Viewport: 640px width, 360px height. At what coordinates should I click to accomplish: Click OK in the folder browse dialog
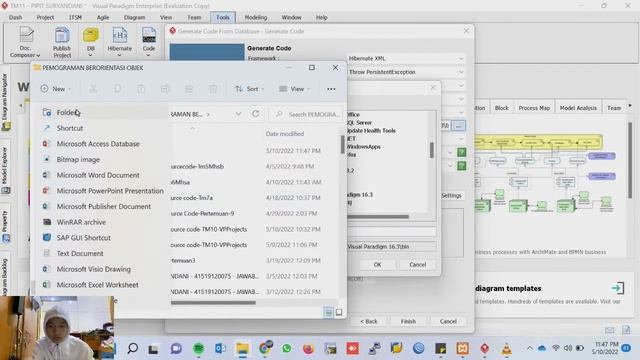[378, 264]
